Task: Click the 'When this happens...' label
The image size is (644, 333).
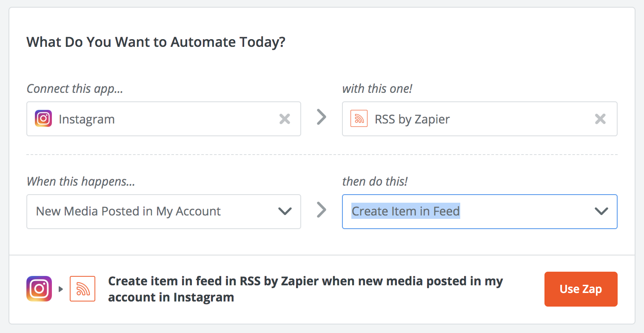Action: (81, 181)
